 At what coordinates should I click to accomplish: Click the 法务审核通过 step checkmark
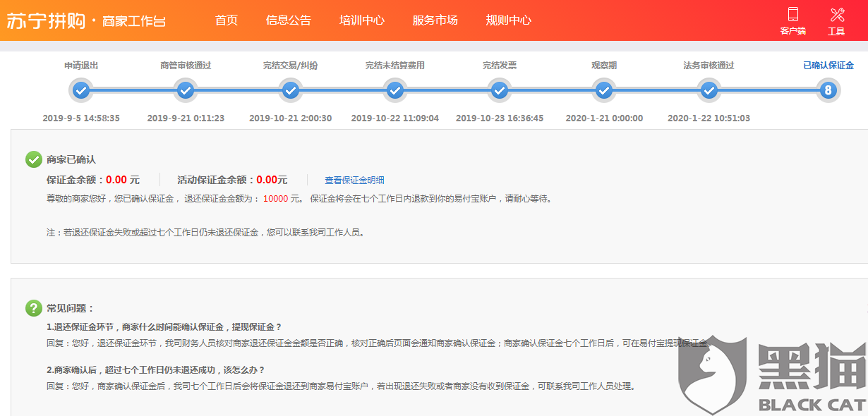tap(709, 90)
